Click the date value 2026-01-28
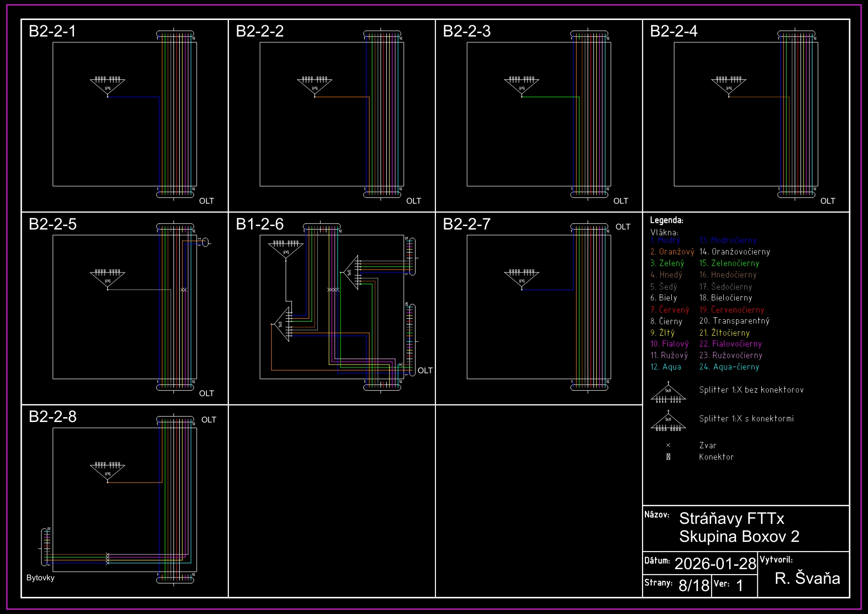Image resolution: width=868 pixels, height=614 pixels. 715,564
